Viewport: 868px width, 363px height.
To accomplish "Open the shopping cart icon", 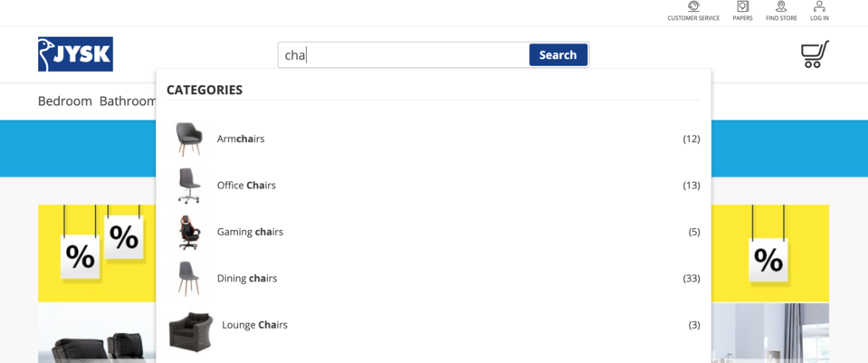I will (815, 54).
